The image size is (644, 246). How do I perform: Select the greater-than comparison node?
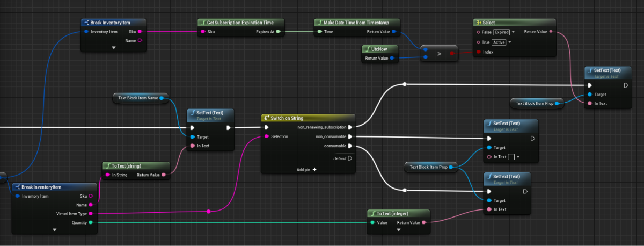click(440, 54)
